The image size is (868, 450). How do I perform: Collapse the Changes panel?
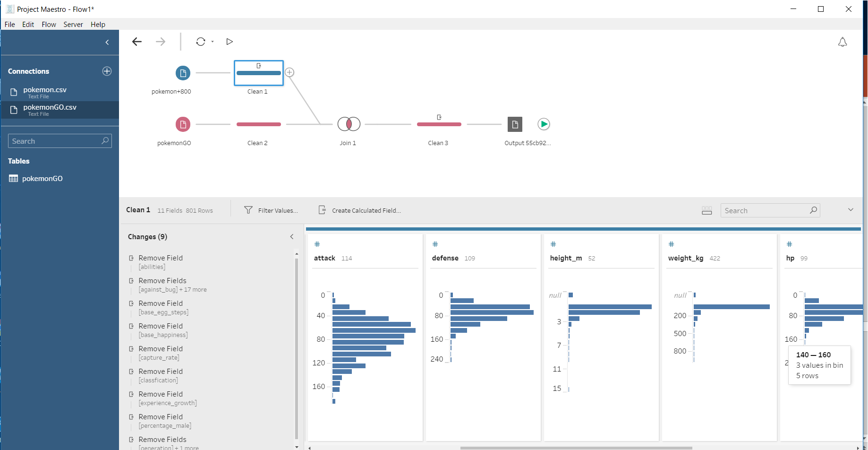pos(292,236)
